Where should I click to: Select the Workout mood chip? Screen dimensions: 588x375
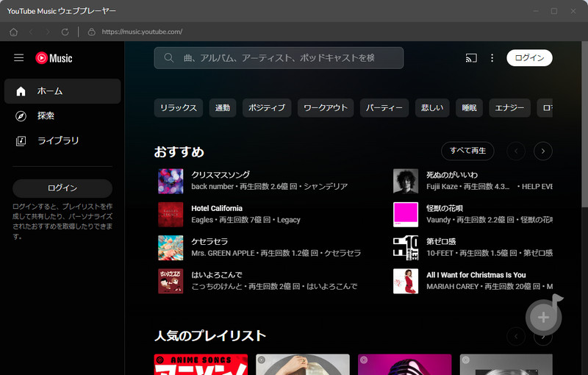[326, 108]
